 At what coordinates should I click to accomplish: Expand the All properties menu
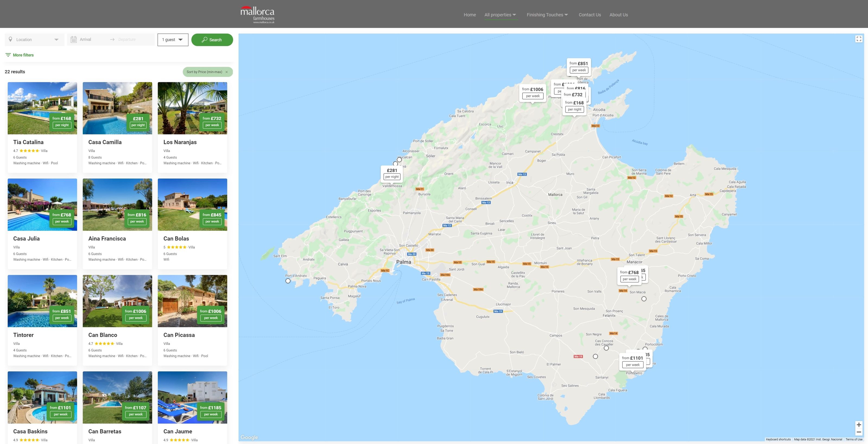point(500,15)
